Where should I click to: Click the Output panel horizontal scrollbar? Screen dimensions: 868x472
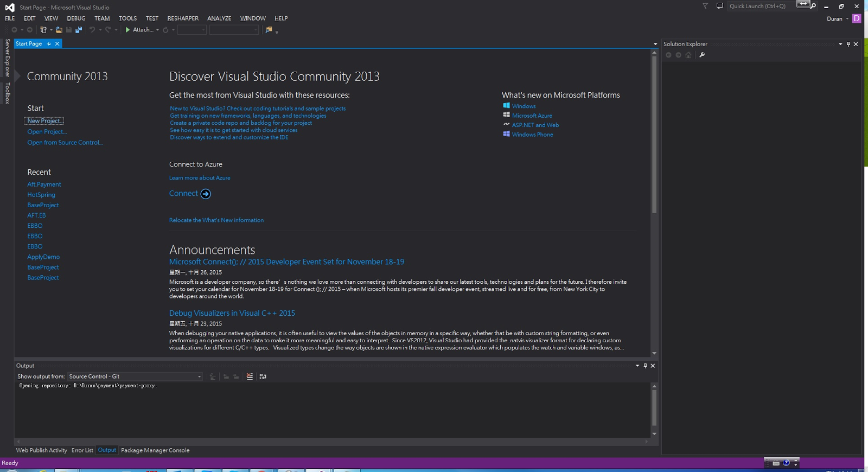point(332,442)
